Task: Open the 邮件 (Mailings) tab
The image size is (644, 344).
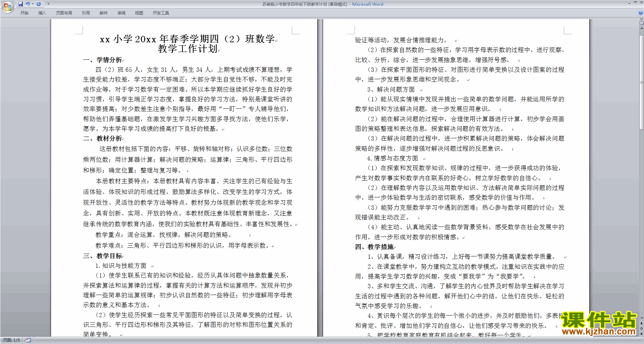Action: [x=104, y=13]
